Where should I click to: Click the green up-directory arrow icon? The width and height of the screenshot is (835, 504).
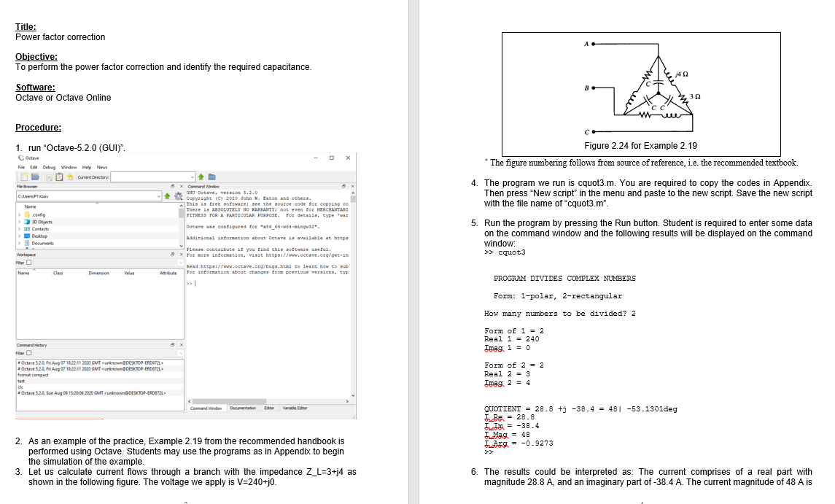[x=201, y=177]
